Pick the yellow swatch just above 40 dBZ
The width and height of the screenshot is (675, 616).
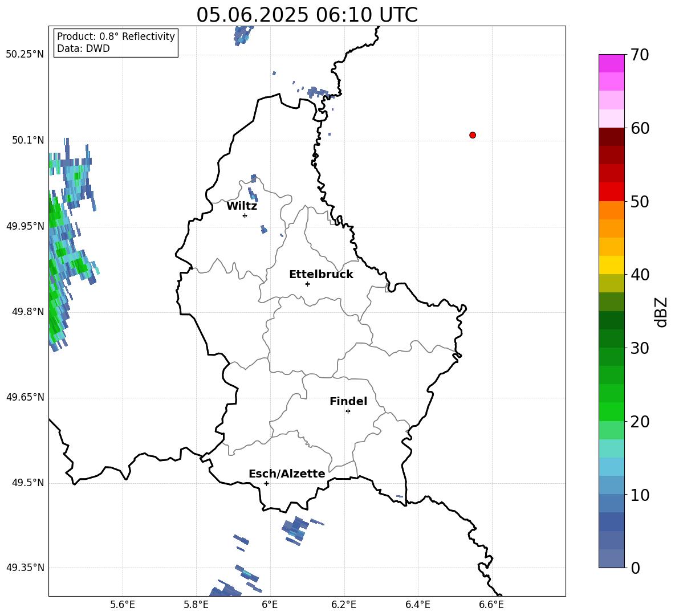tap(612, 265)
